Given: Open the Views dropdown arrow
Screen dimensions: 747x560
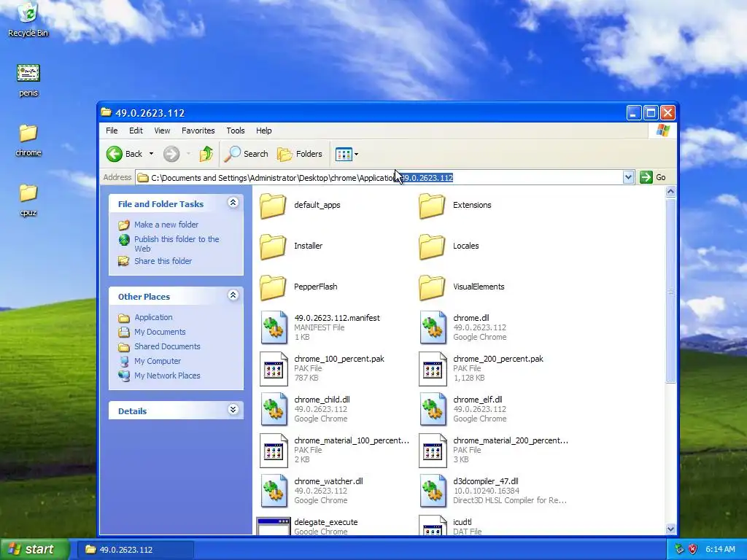Looking at the screenshot, I should point(356,155).
